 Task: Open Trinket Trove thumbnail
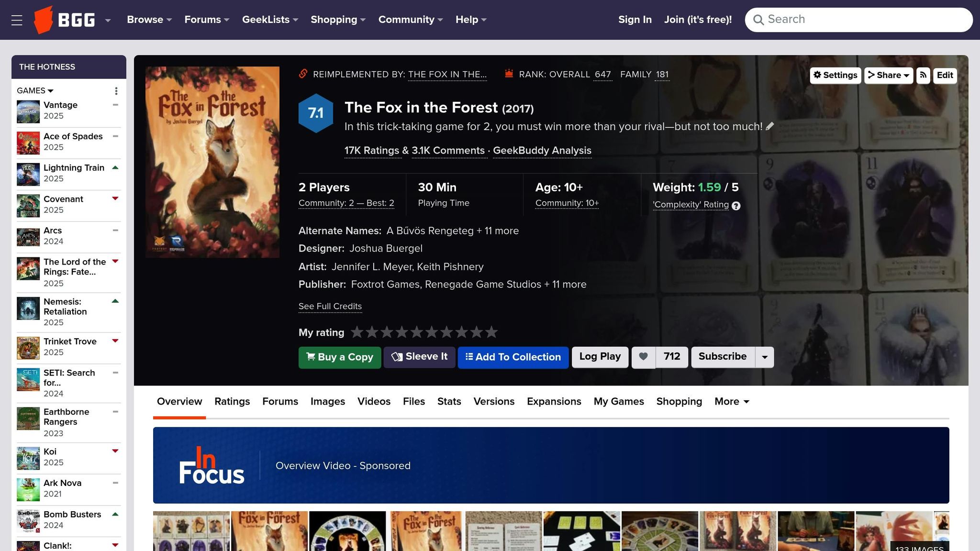tap(28, 348)
